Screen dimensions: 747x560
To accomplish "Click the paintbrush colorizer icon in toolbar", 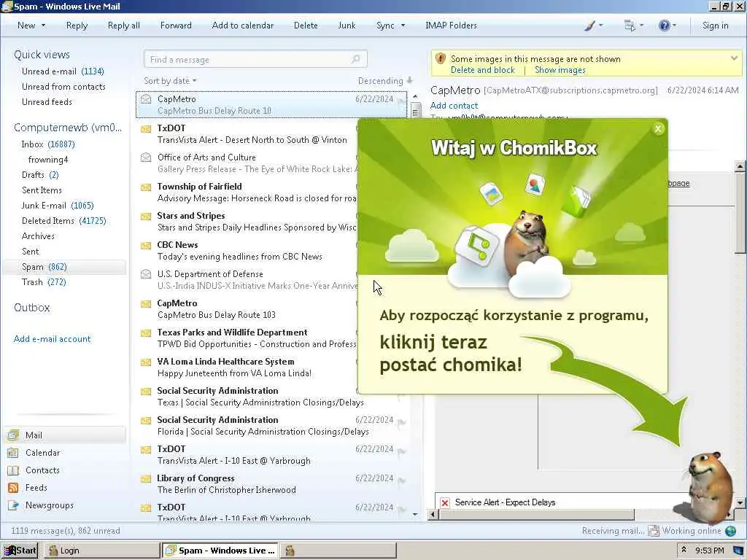I will 589,26.
